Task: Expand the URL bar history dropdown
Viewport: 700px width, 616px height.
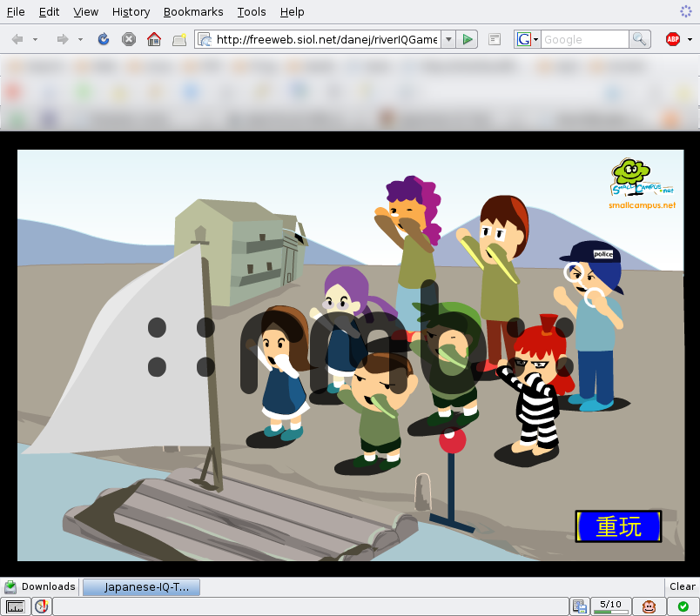Action: click(x=448, y=39)
